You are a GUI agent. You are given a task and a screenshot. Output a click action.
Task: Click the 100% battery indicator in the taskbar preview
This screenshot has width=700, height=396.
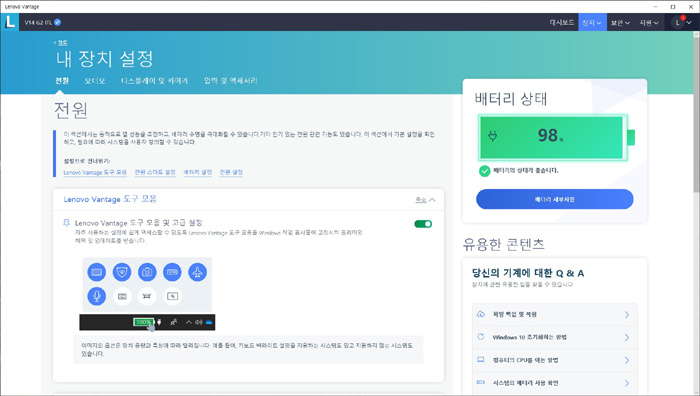[143, 322]
